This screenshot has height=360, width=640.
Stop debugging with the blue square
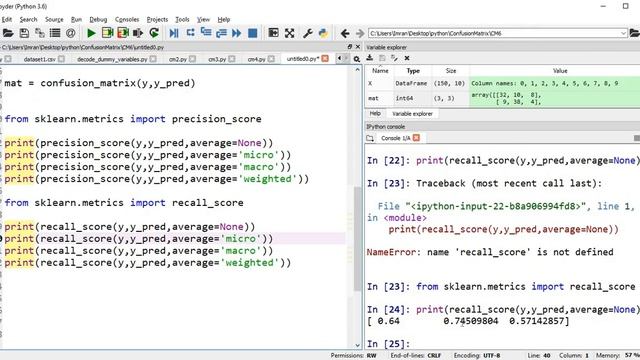(253, 33)
